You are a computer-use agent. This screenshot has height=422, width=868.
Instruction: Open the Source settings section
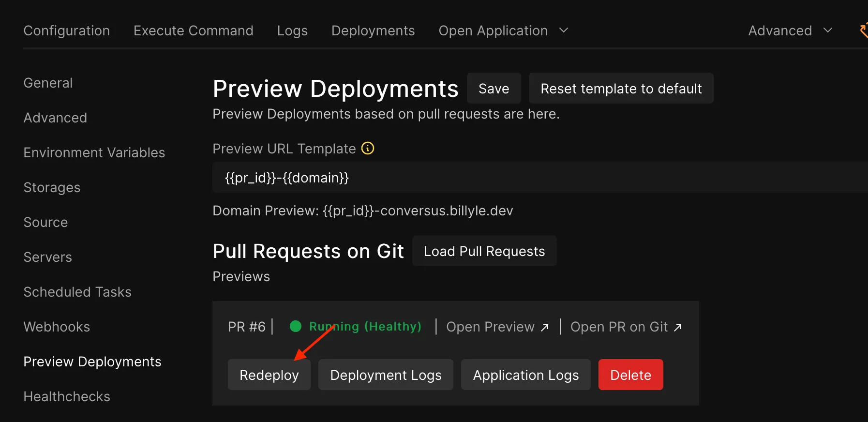tap(45, 222)
